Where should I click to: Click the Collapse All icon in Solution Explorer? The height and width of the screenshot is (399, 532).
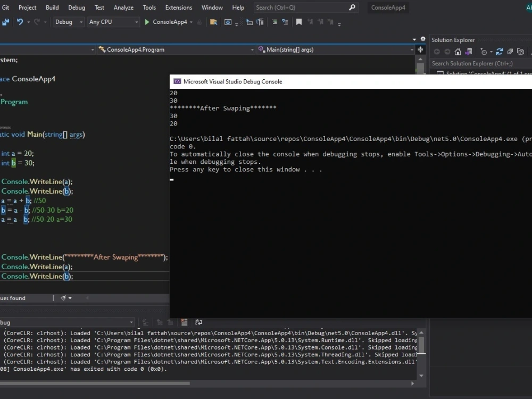pyautogui.click(x=510, y=52)
